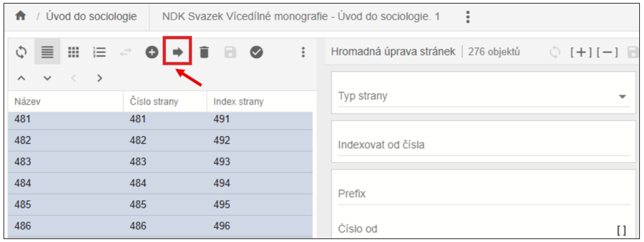Refresh the page list with reload icon
The image size is (644, 242).
point(21,53)
